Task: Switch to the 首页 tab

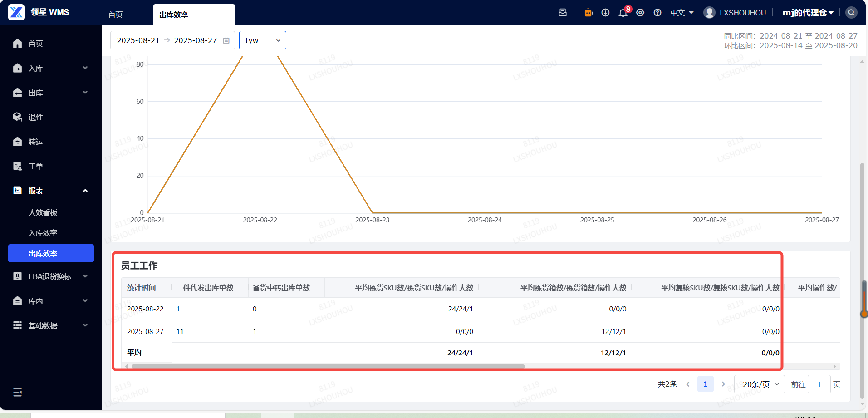Action: [115, 15]
